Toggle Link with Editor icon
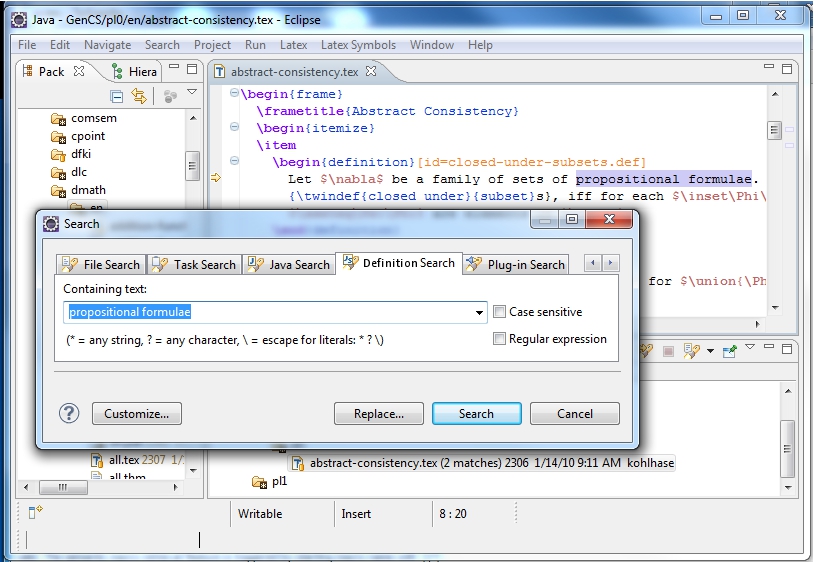The width and height of the screenshot is (814, 562). tap(140, 97)
